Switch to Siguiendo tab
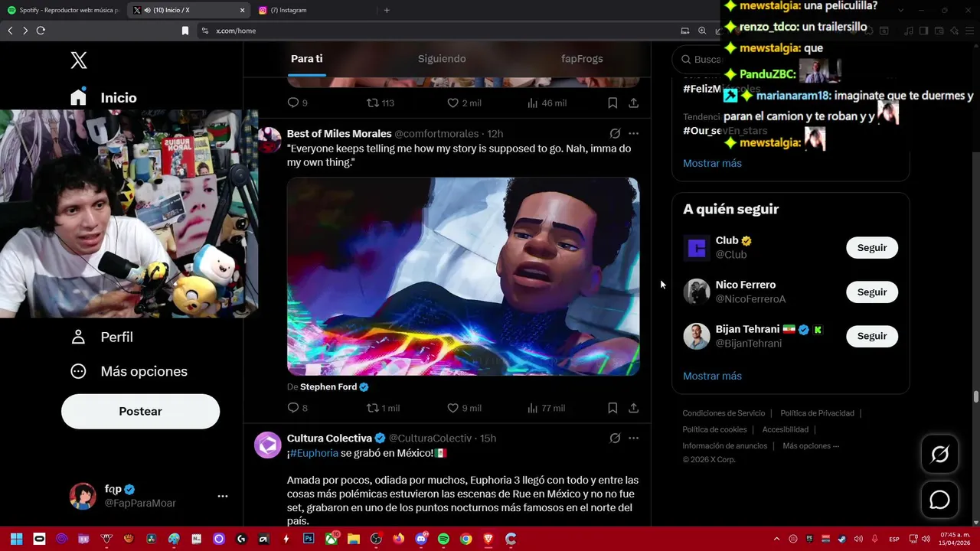This screenshot has width=980, height=551. point(442,59)
